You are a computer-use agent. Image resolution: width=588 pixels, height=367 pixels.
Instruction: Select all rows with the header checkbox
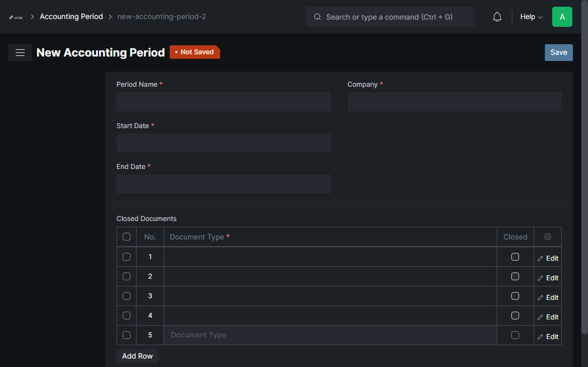click(x=127, y=237)
